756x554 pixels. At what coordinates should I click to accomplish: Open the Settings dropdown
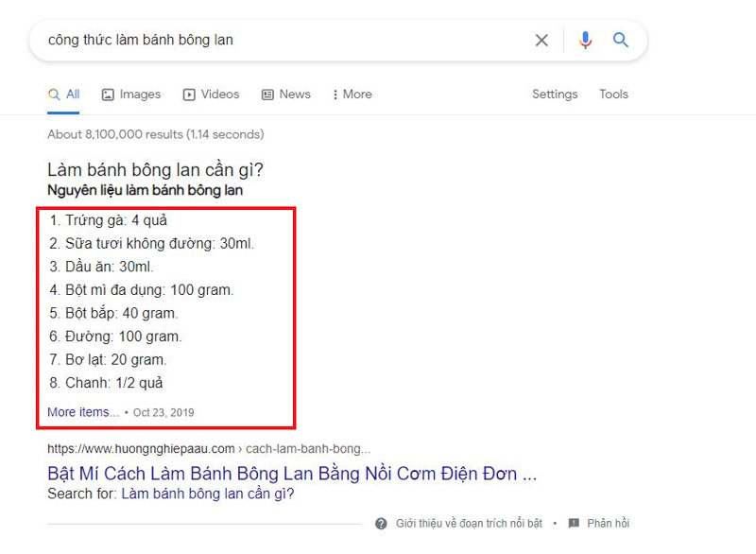(555, 94)
